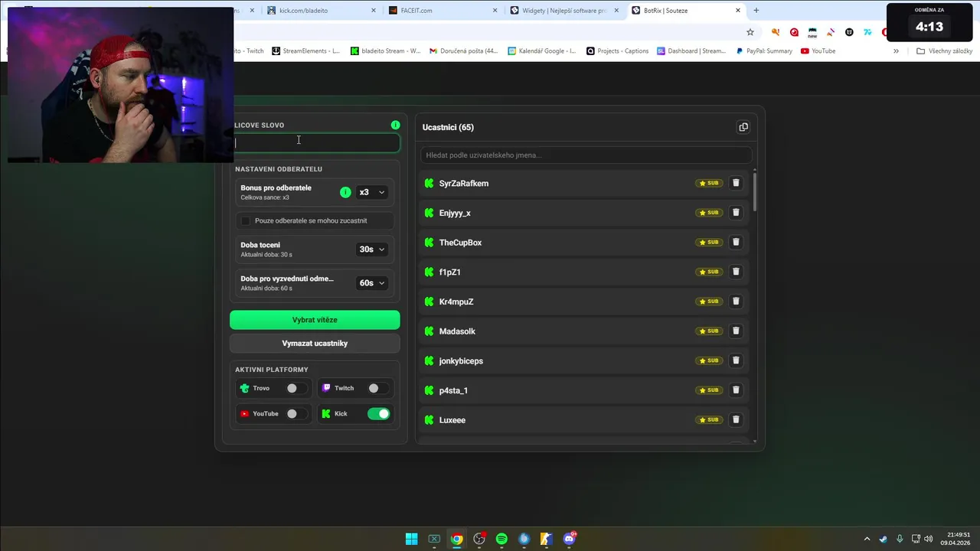This screenshot has height=551, width=980.
Task: Open the Windows Start menu
Action: click(411, 539)
